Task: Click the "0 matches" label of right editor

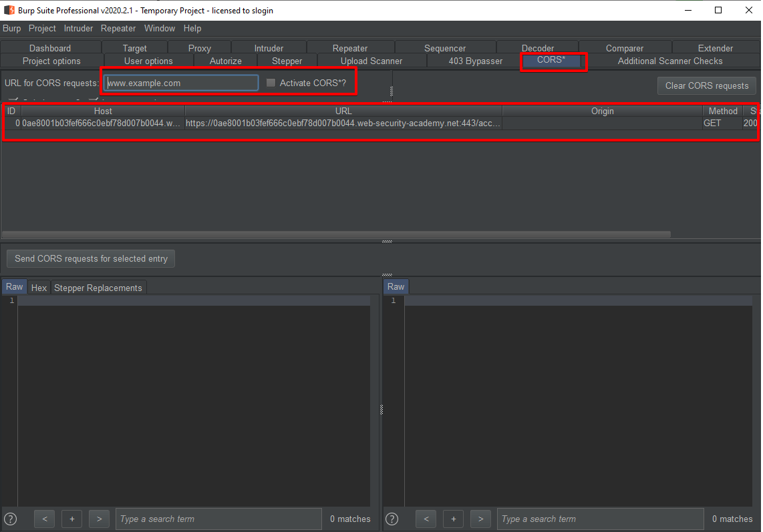Action: [x=732, y=519]
